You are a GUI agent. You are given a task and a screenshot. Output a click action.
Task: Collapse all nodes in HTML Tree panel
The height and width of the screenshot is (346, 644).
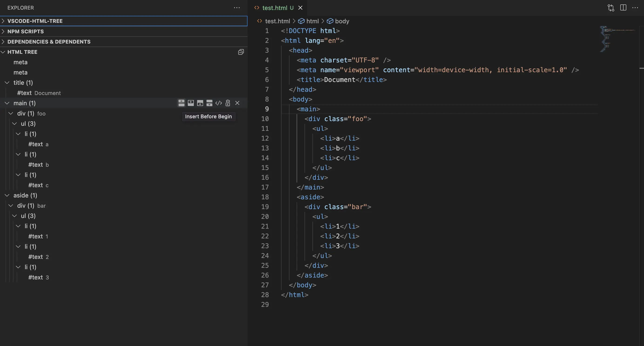(x=241, y=52)
